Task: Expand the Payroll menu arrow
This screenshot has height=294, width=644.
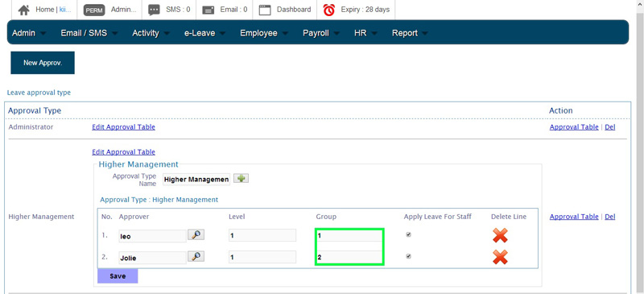Action: tap(336, 34)
